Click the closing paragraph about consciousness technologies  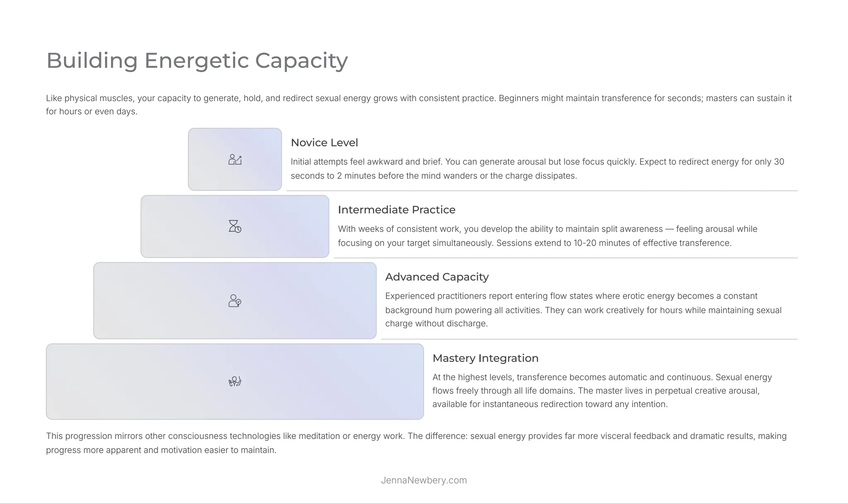(x=416, y=443)
